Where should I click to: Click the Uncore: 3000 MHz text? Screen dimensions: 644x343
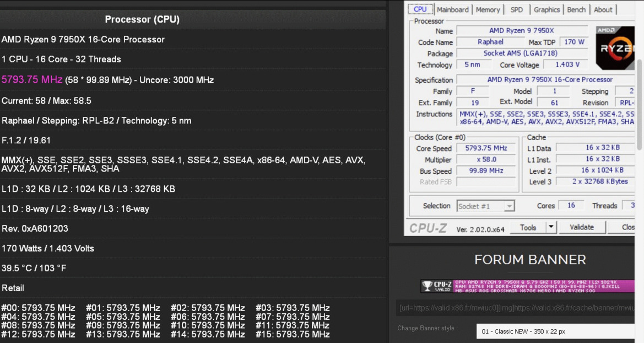click(177, 80)
